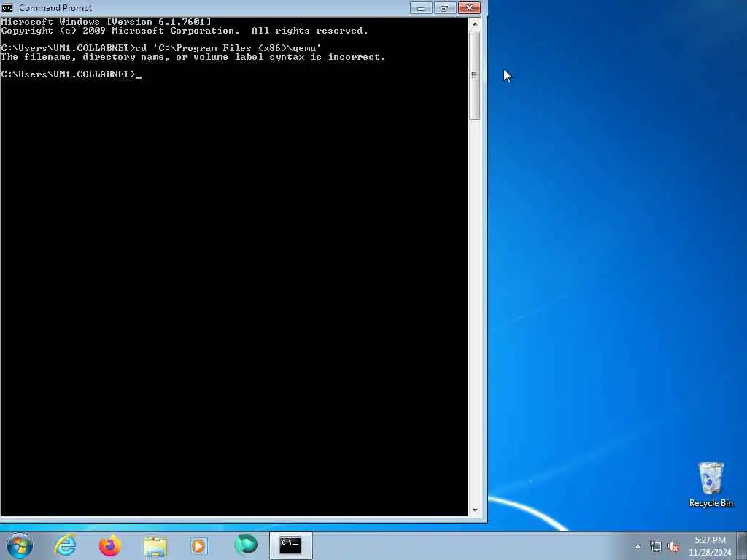Open the network status tray icon
747x560 pixels.
coord(656,546)
